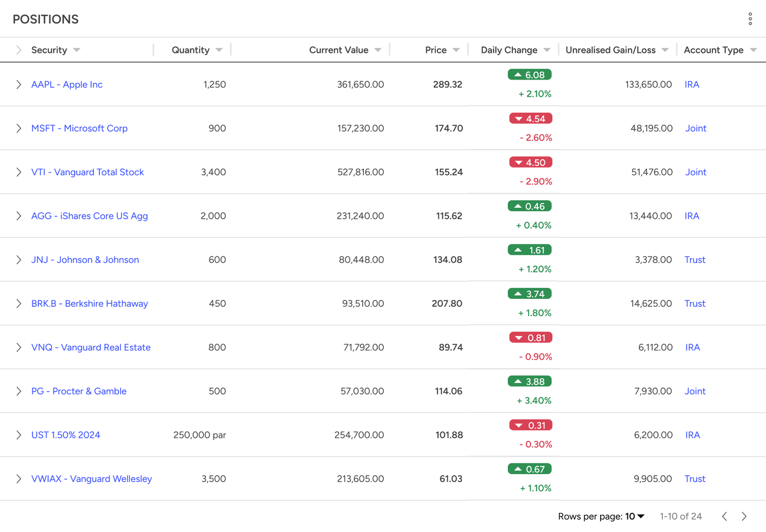Open Security column filter arrow
Image resolution: width=766 pixels, height=532 pixels.
point(77,50)
